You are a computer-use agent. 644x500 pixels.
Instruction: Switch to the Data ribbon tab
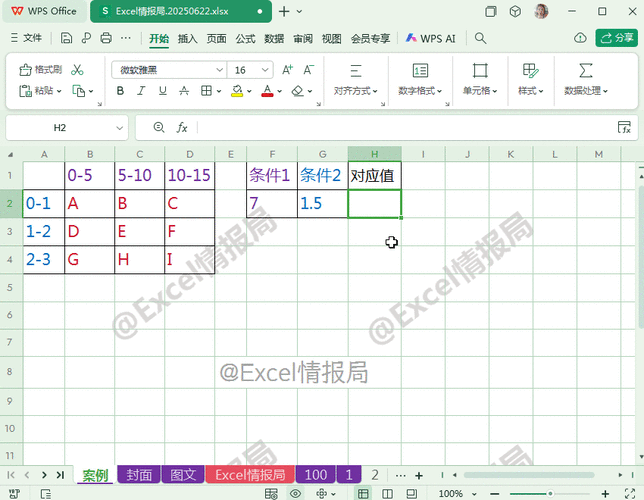click(x=274, y=39)
